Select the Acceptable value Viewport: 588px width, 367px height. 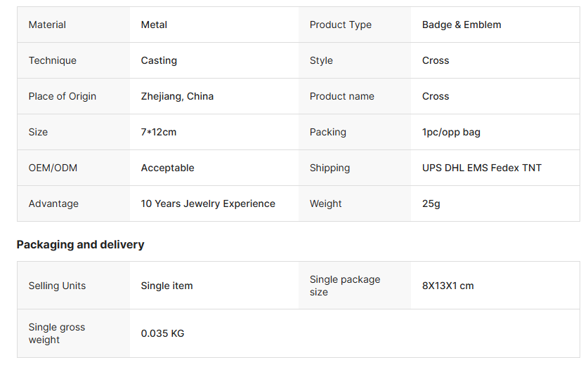(167, 168)
